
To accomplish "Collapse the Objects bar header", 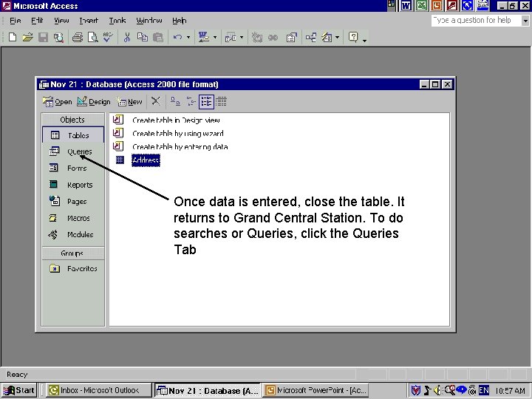I will click(x=73, y=120).
